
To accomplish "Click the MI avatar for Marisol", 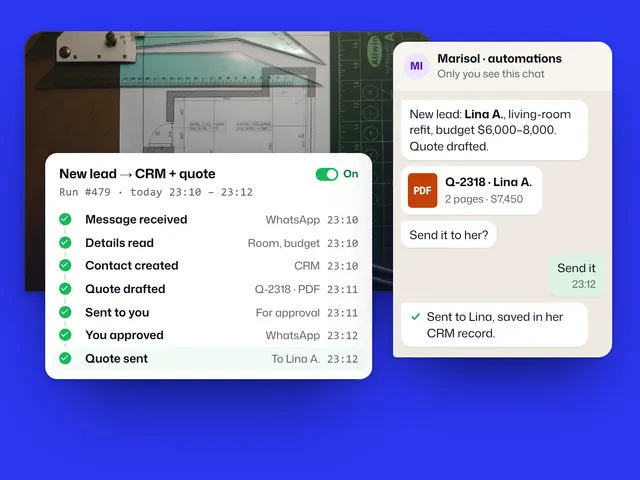I will 416,66.
